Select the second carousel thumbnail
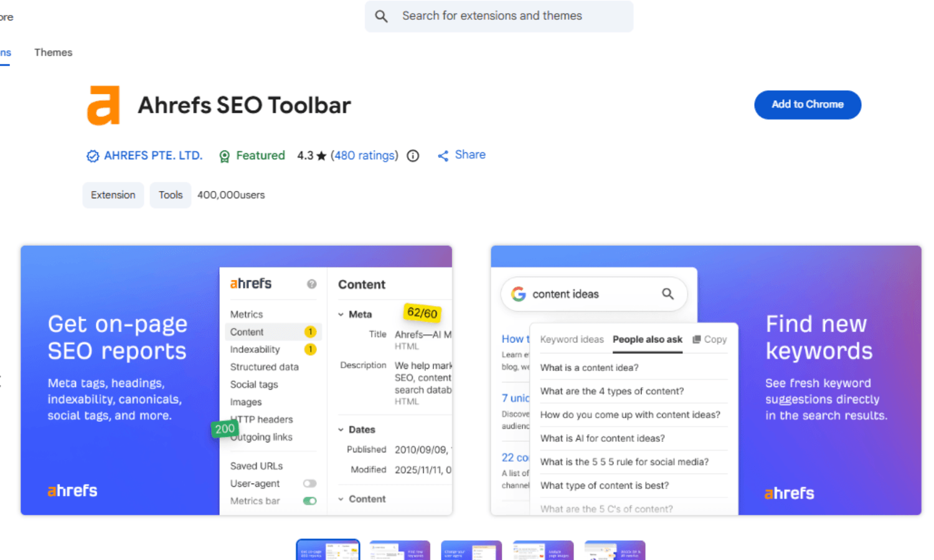This screenshot has height=560, width=934. [x=400, y=550]
